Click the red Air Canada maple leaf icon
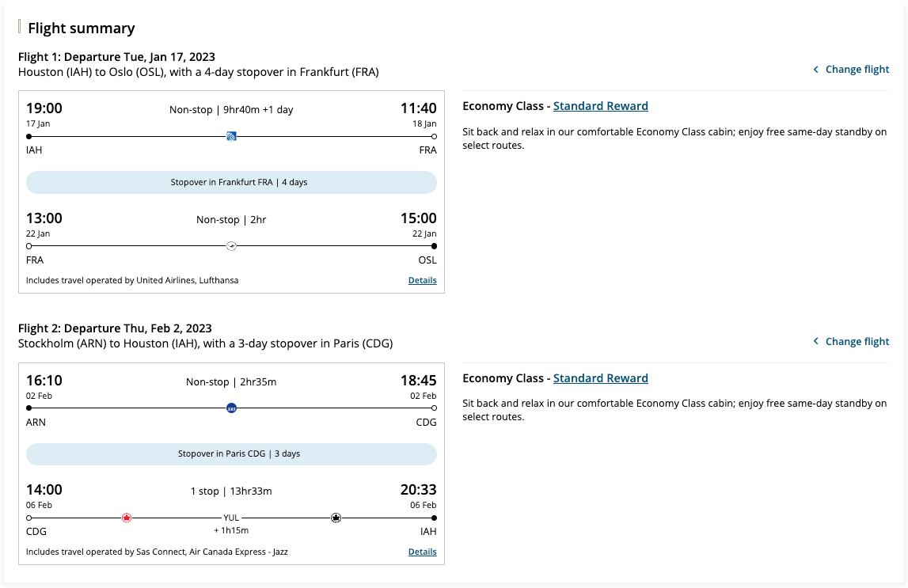This screenshot has height=588, width=908. tap(127, 517)
